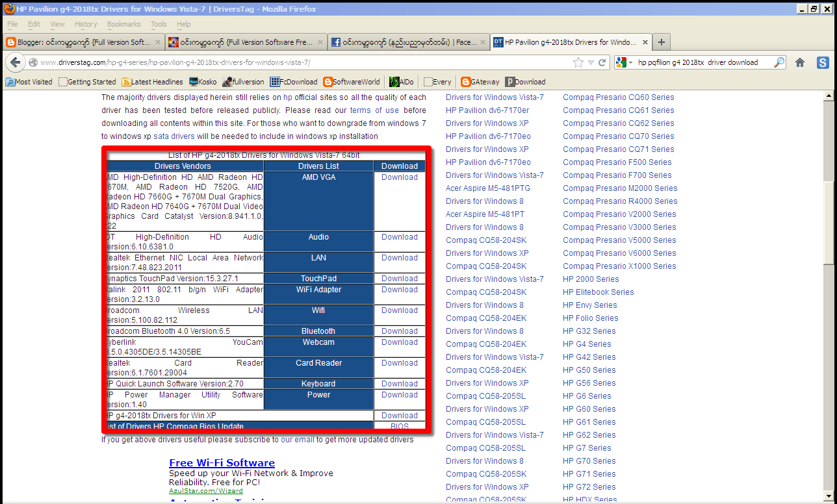Open the Kosko bookmark
This screenshot has height=504, width=837.
coord(203,82)
